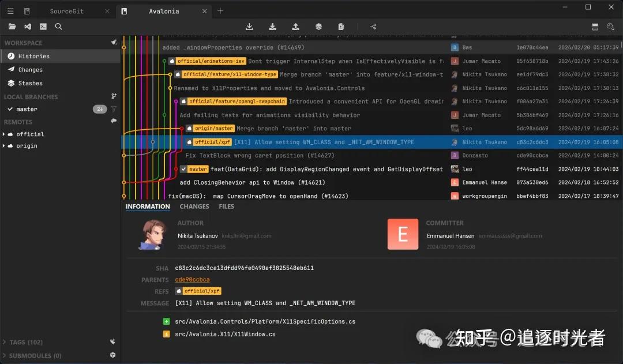The width and height of the screenshot is (623, 364).
Task: Click the search commits magnifier icon
Action: [58, 27]
